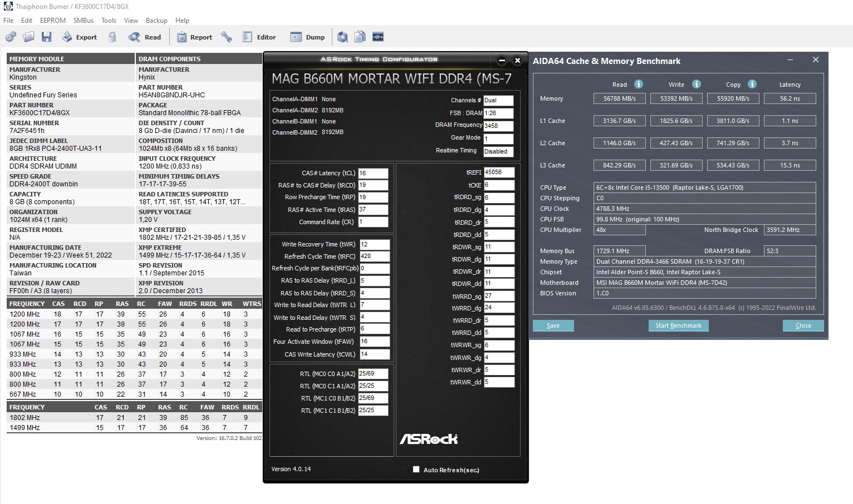Image resolution: width=853 pixels, height=504 pixels.
Task: Click the padlock icon in the toolbar
Action: pos(112,37)
